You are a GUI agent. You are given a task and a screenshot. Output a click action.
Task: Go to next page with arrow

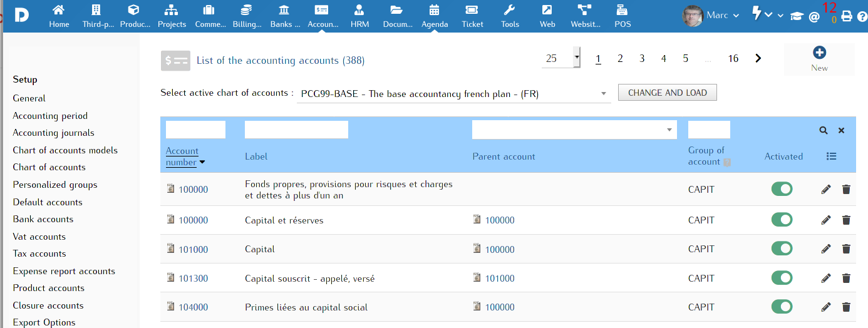coord(758,58)
